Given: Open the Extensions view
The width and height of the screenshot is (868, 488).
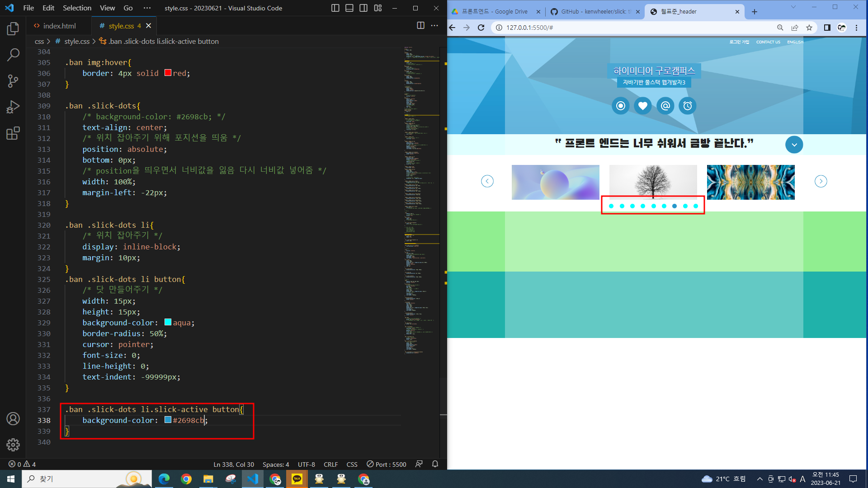Looking at the screenshot, I should coord(13,133).
